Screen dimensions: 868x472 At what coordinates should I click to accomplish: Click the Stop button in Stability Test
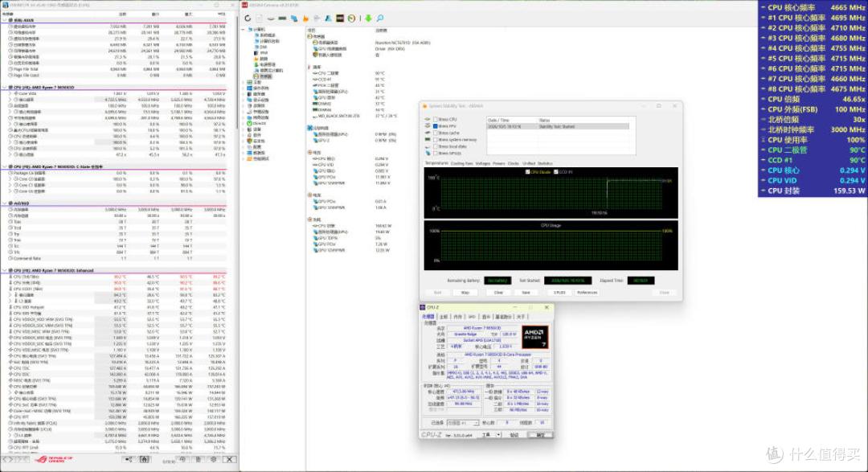point(465,293)
